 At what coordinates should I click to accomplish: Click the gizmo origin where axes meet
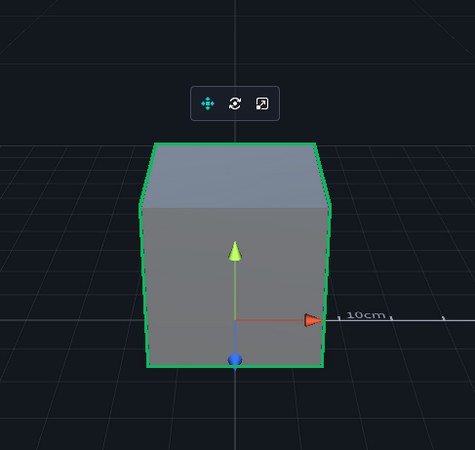pos(235,320)
